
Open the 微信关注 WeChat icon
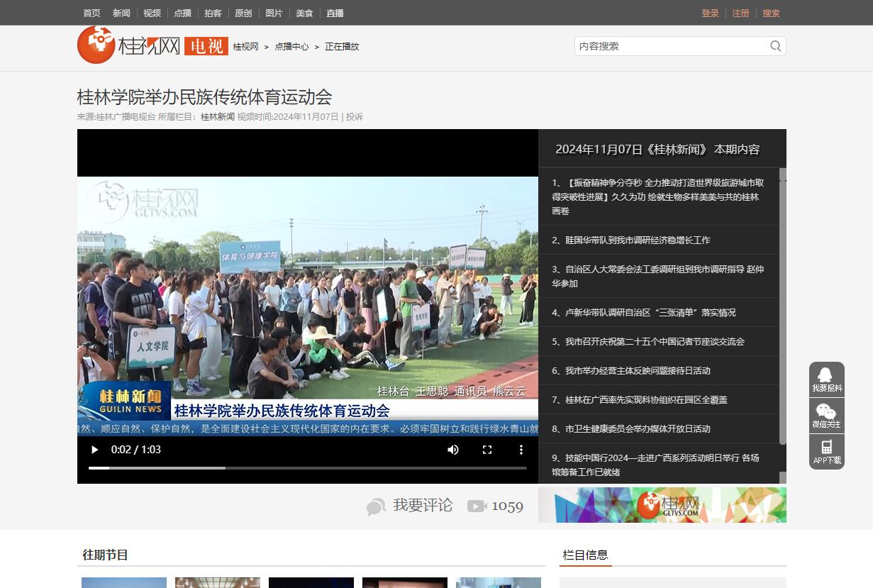click(826, 412)
